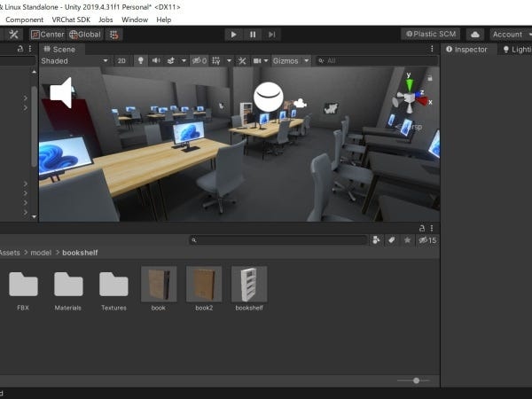
Task: Click the scene orientation axis gizmo
Action: (408, 96)
